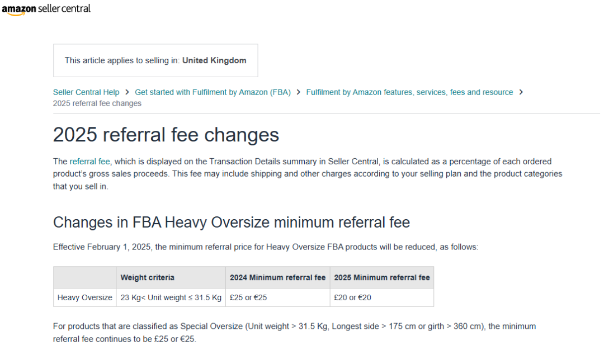Click the Amazon Seller Central logo

point(46,9)
